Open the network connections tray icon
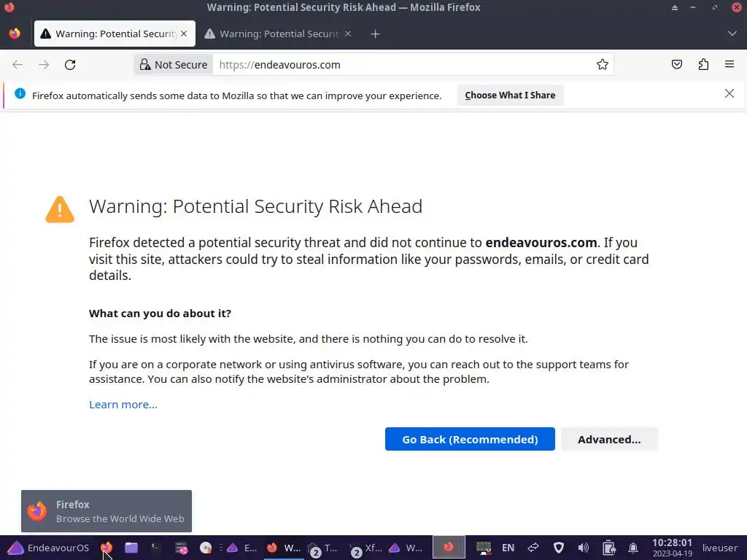The width and height of the screenshot is (747, 560). point(533,548)
